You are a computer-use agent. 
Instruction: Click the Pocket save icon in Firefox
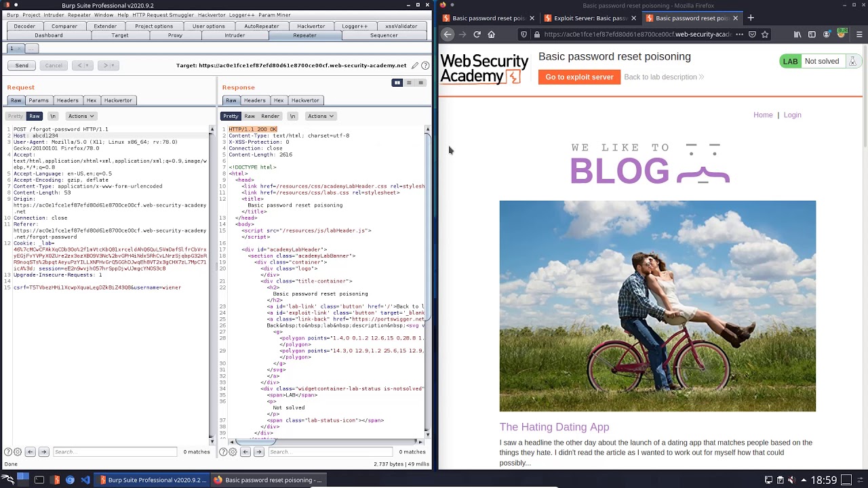pos(752,35)
